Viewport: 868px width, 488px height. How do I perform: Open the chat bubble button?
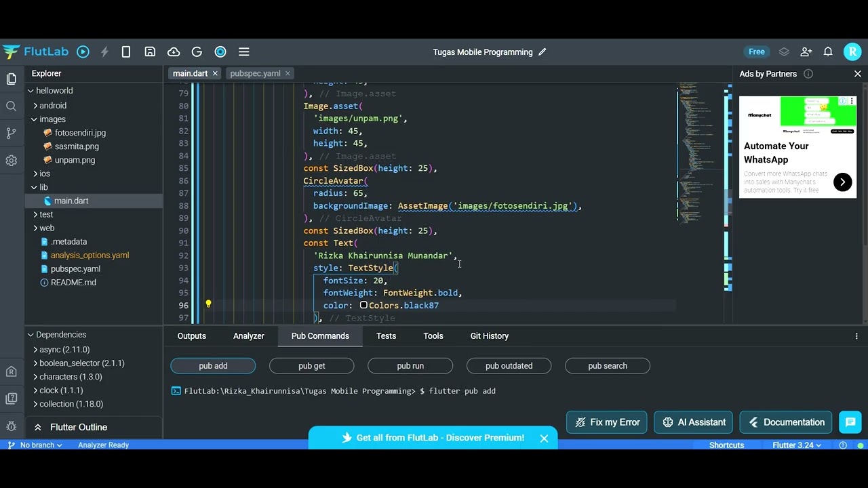850,422
